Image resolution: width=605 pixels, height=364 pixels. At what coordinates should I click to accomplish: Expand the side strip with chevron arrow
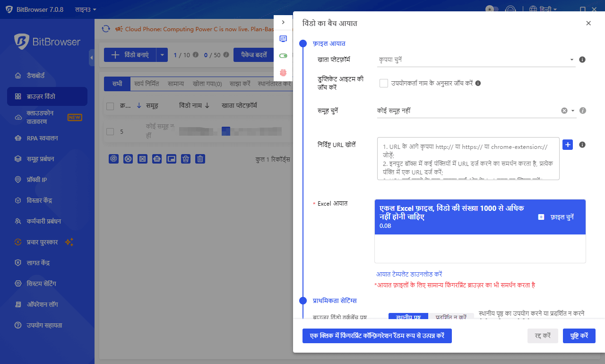pos(283,22)
